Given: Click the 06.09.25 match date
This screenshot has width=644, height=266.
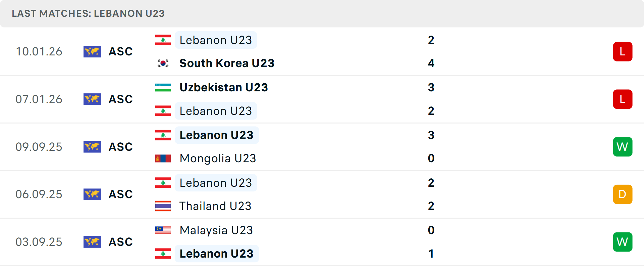Looking at the screenshot, I should (x=39, y=194).
